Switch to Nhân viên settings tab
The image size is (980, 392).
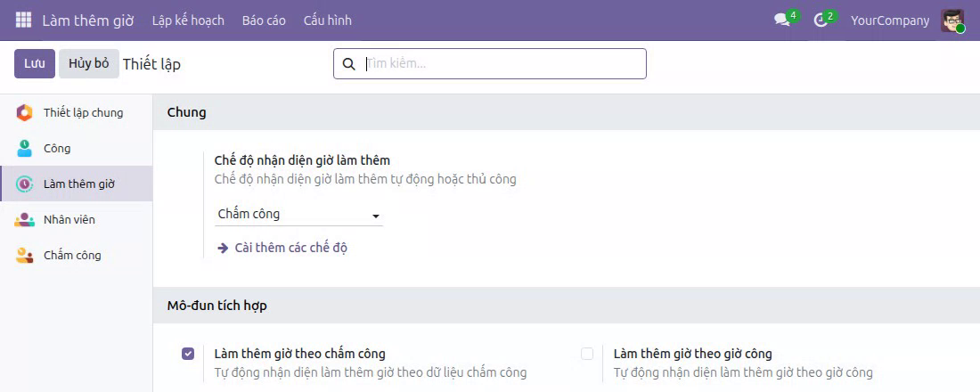(77, 220)
